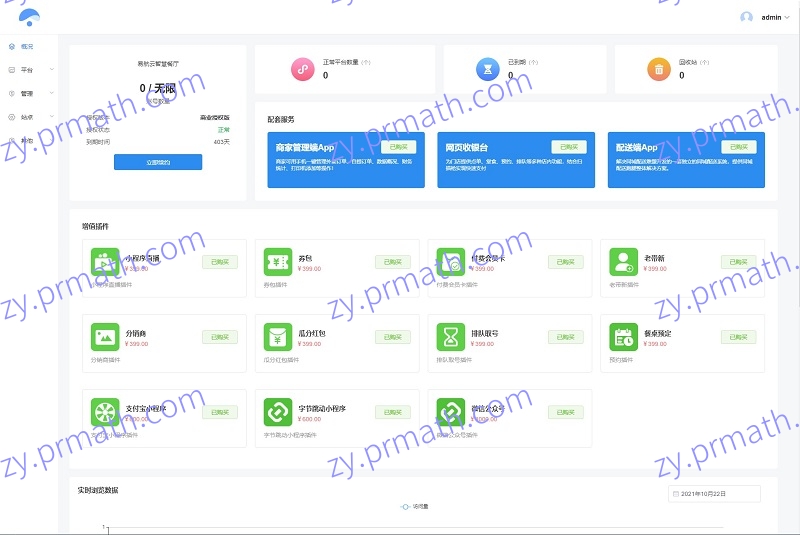Screen dimensions: 800x535
Task: Click the 商业授权版 license version text
Action: pos(215,117)
